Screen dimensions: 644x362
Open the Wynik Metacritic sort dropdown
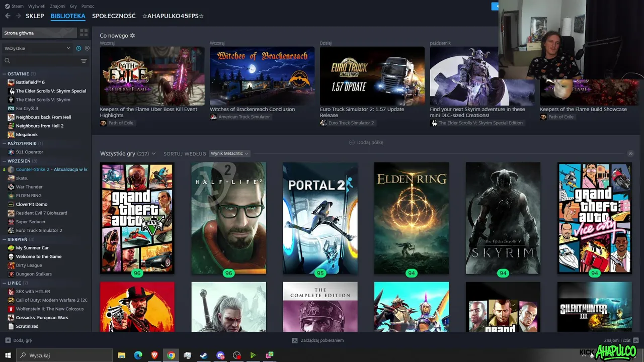coord(229,153)
